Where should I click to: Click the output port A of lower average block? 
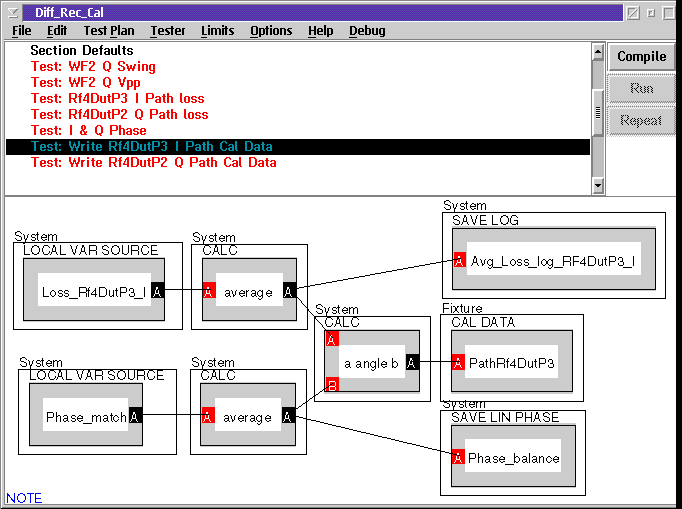(x=288, y=415)
